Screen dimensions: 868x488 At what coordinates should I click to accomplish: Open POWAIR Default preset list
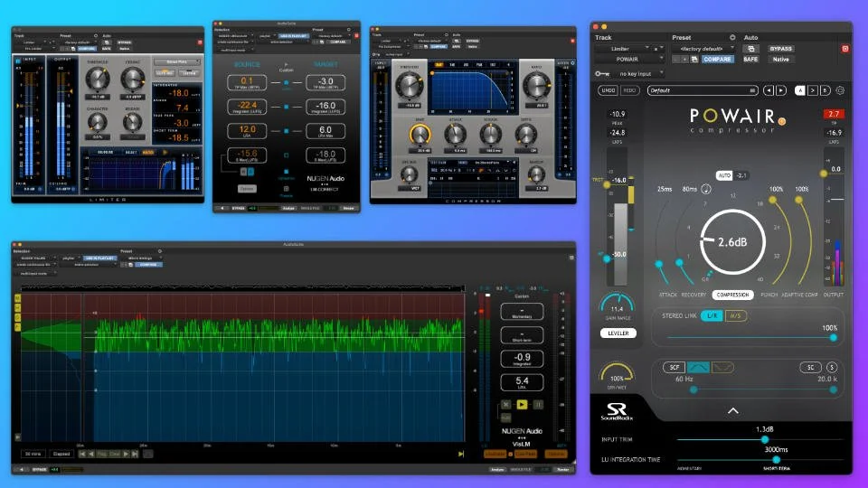click(703, 90)
